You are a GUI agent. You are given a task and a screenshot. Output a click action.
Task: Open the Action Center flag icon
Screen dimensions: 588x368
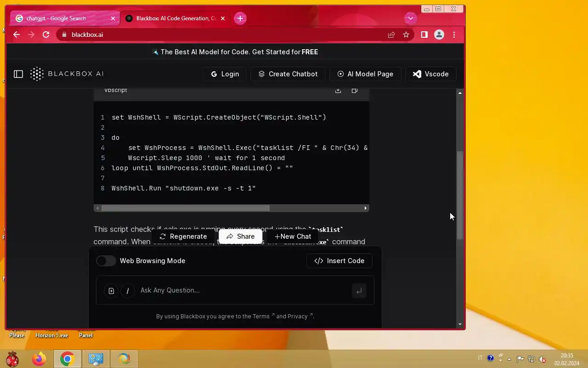[x=520, y=359]
